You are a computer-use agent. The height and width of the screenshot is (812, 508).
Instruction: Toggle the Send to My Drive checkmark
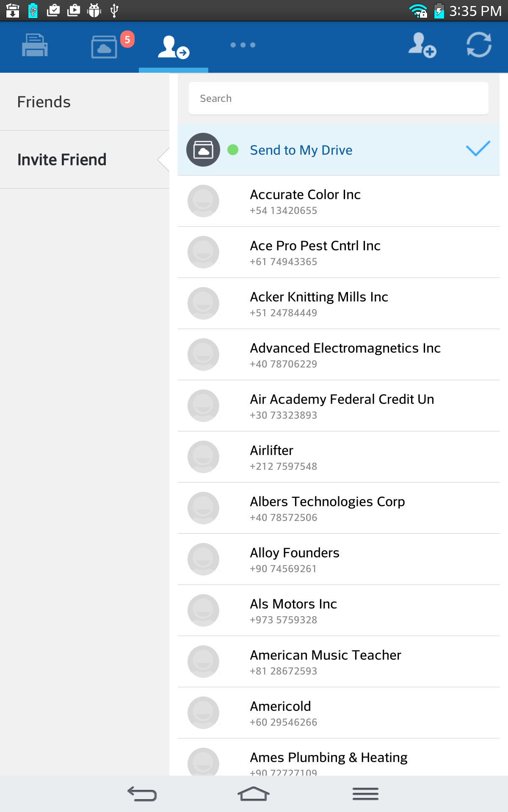(478, 149)
